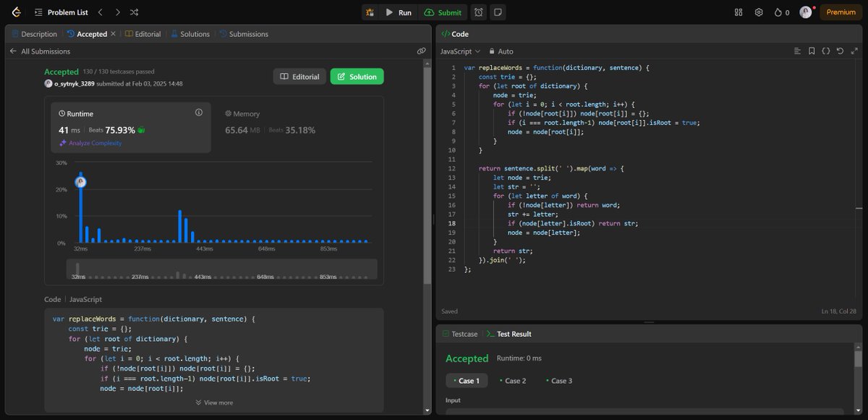The image size is (868, 420).
Task: Click the chart range slider below histogram
Action: tap(221, 269)
